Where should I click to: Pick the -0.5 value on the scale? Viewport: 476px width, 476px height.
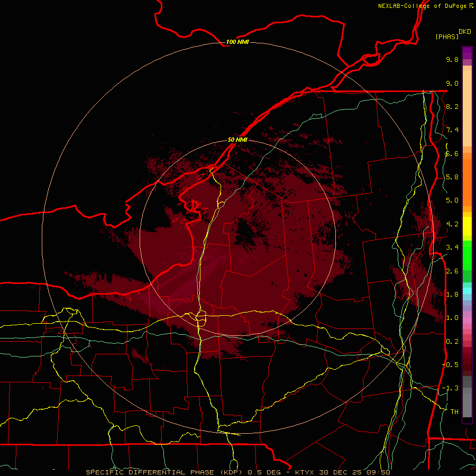pyautogui.click(x=450, y=365)
